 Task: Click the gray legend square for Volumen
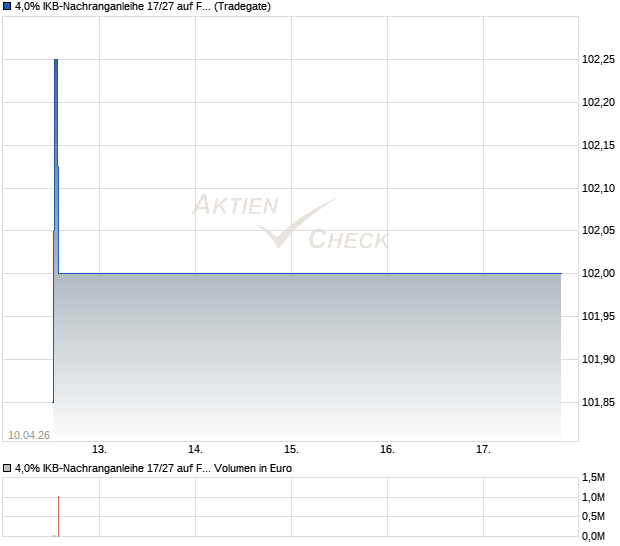pos(7,468)
